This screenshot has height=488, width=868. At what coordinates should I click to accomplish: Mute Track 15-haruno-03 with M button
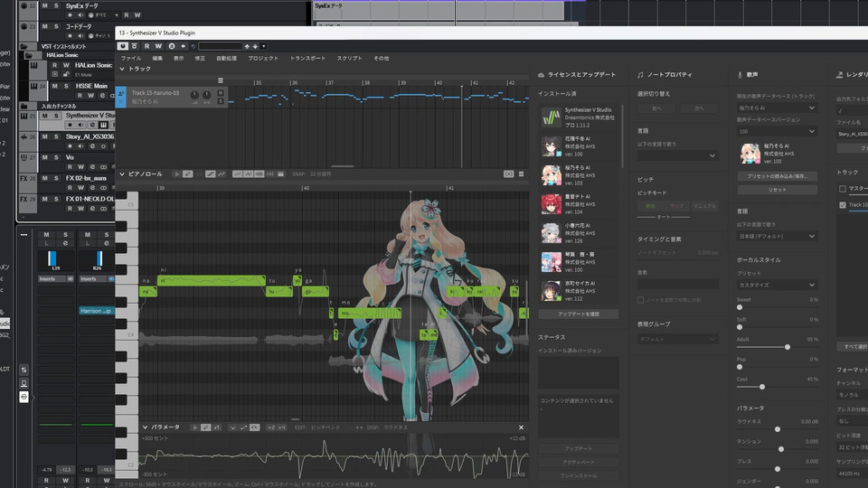click(x=221, y=93)
